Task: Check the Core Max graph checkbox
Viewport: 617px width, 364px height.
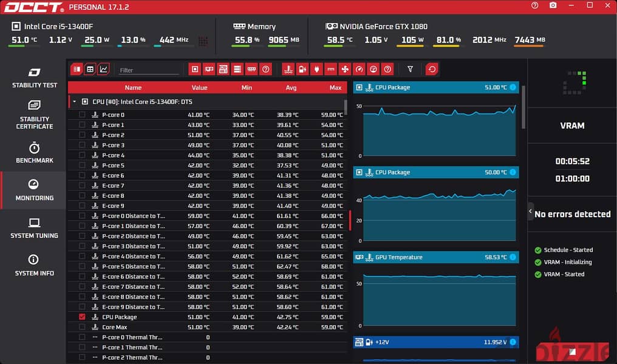Action: click(82, 327)
